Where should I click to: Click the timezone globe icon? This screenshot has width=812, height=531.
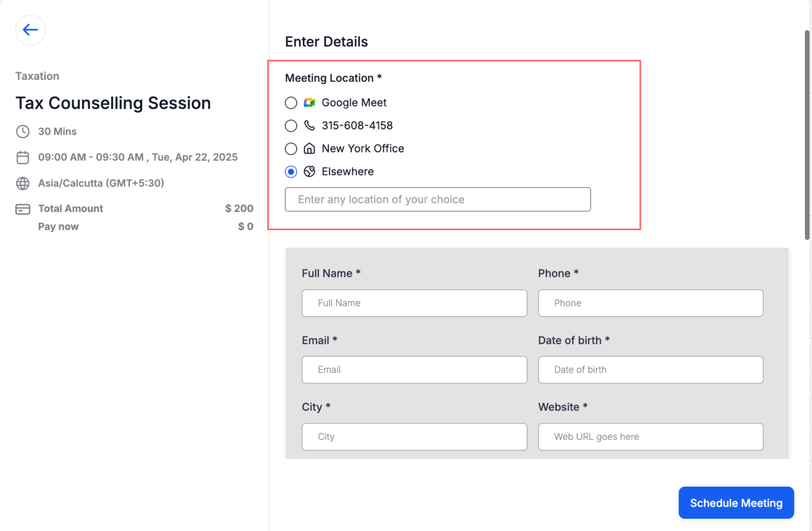coord(23,183)
